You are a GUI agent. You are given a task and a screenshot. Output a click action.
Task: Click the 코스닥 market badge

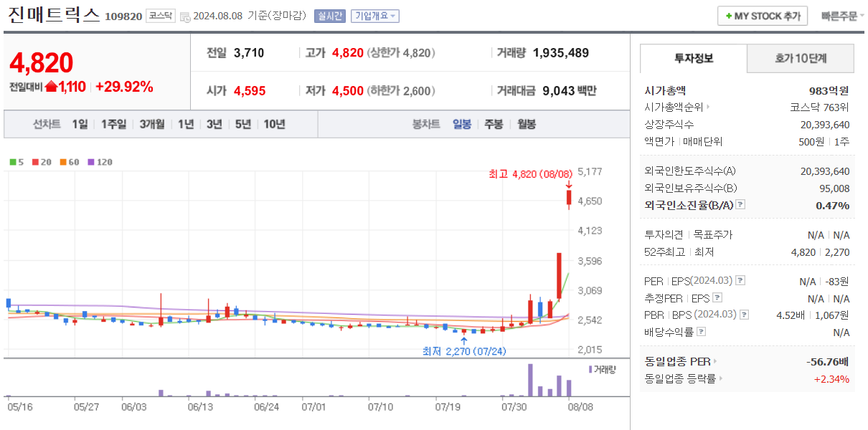pyautogui.click(x=161, y=16)
